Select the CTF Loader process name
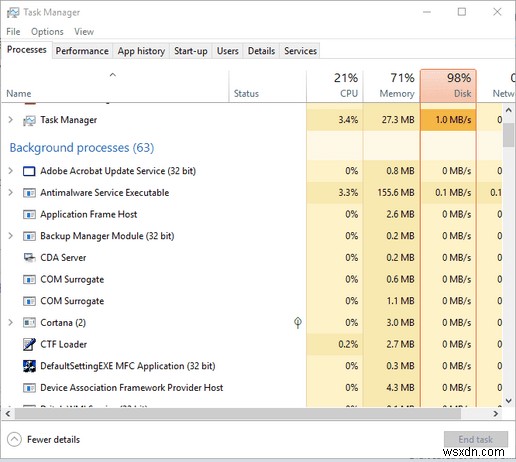This screenshot has width=516, height=462. [x=63, y=344]
